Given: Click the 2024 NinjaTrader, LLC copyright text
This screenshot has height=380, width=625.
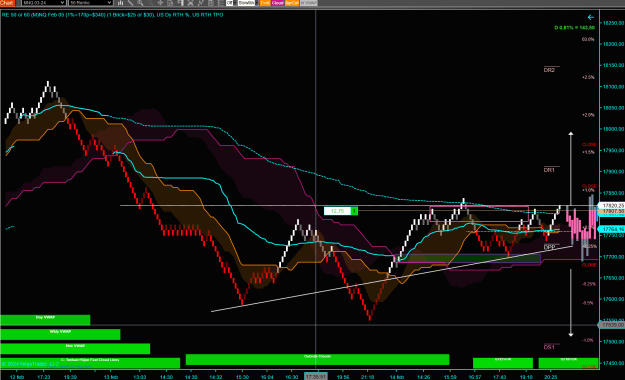Looking at the screenshot, I should (30, 364).
